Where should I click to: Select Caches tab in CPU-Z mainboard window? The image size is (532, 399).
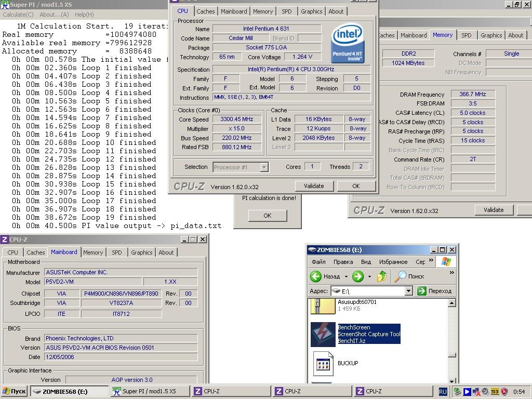(36, 252)
